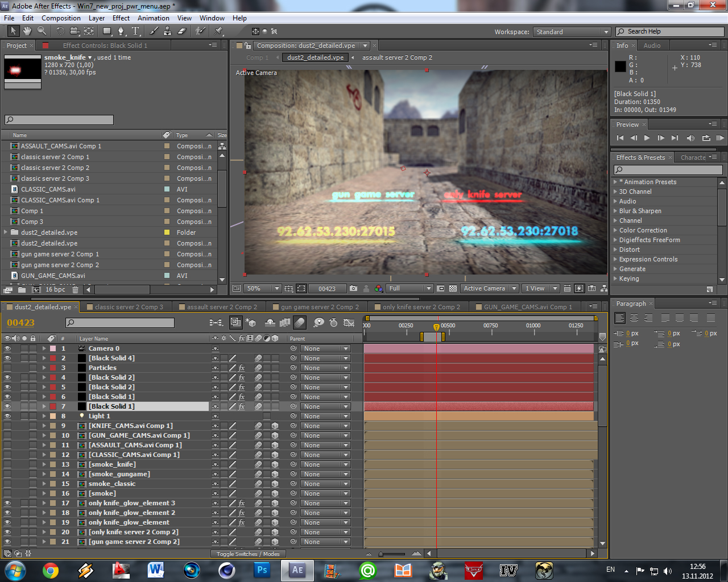Open Photoshop from the Windows taskbar
Screen dimensions: 728x582
point(262,569)
